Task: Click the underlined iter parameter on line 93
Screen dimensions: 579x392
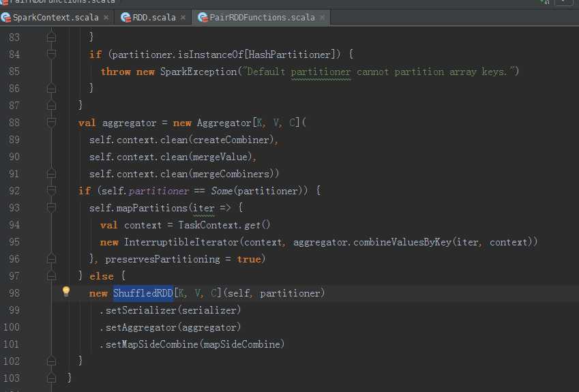Action: [203, 208]
